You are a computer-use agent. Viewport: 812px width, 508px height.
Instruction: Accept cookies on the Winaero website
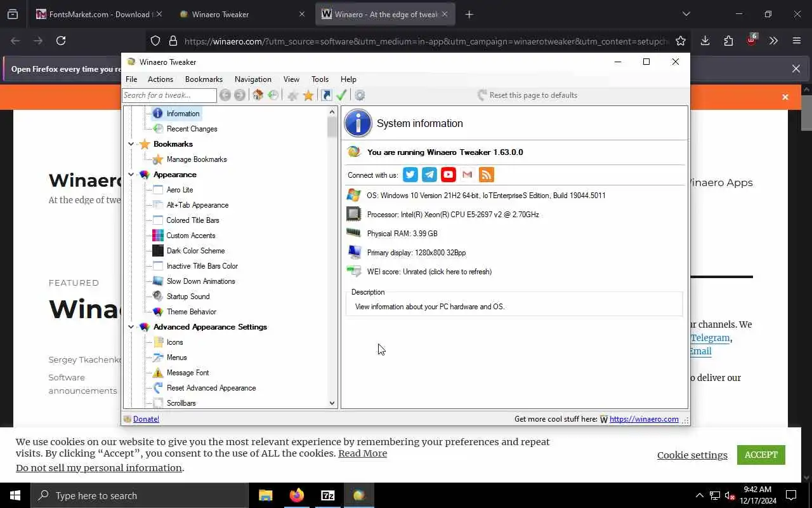pyautogui.click(x=761, y=455)
